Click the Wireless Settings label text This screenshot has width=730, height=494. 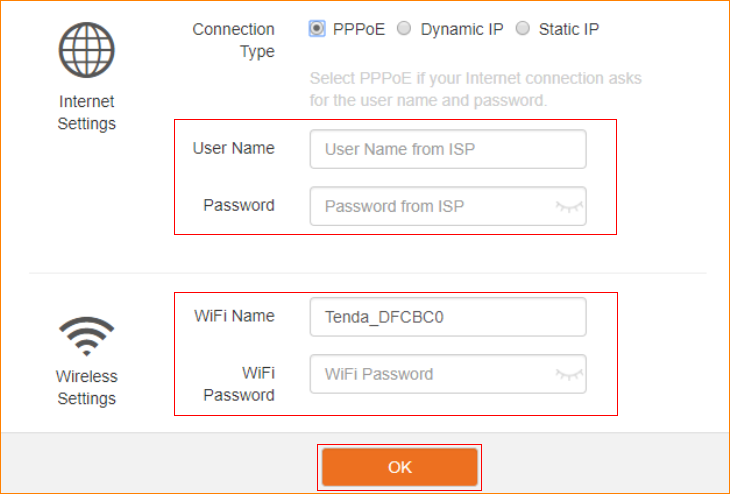[x=87, y=388]
